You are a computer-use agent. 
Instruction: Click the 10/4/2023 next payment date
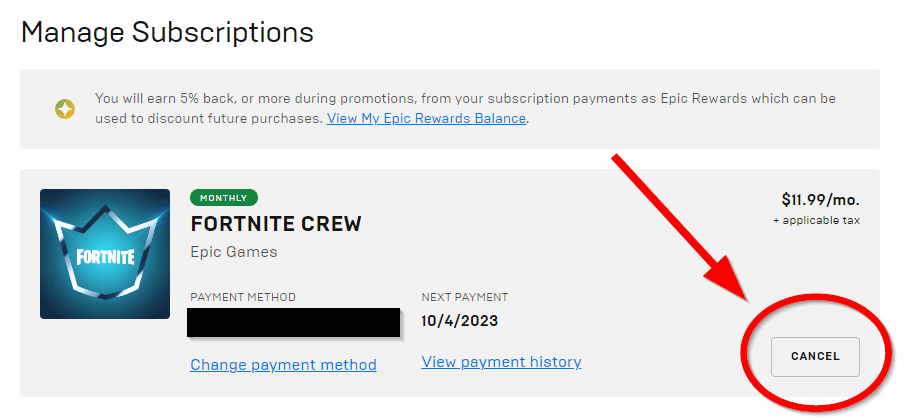460,320
